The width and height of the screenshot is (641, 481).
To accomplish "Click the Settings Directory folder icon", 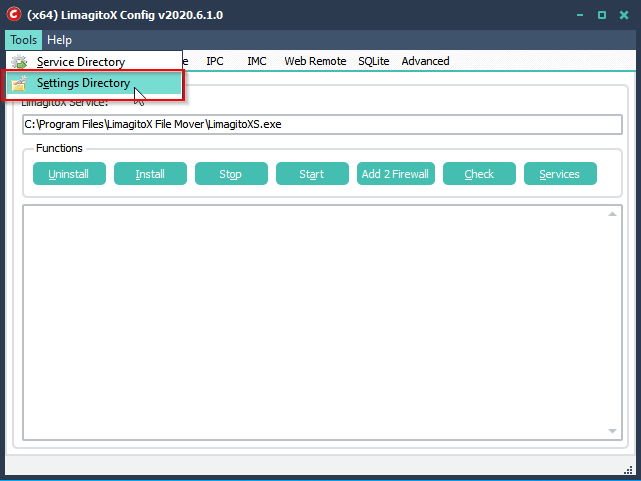I will 19,83.
